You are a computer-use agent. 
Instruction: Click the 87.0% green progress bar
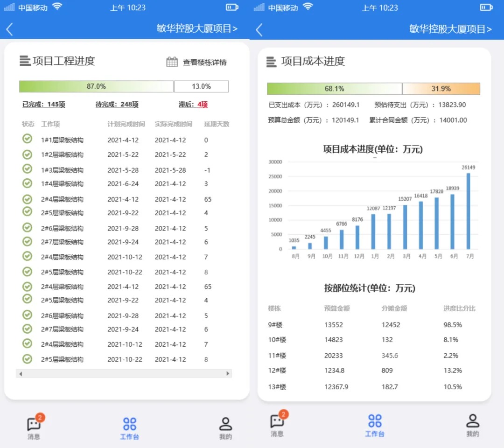tap(96, 86)
